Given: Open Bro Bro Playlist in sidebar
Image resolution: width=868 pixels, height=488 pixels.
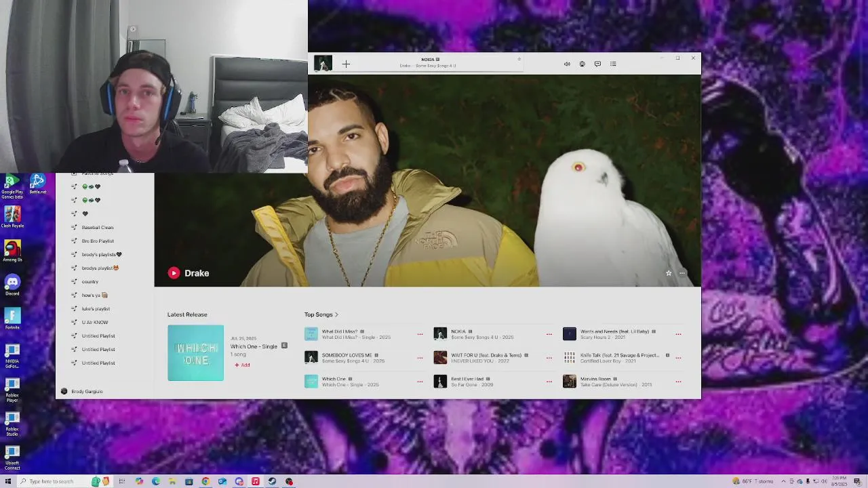Looking at the screenshot, I should click(98, 241).
